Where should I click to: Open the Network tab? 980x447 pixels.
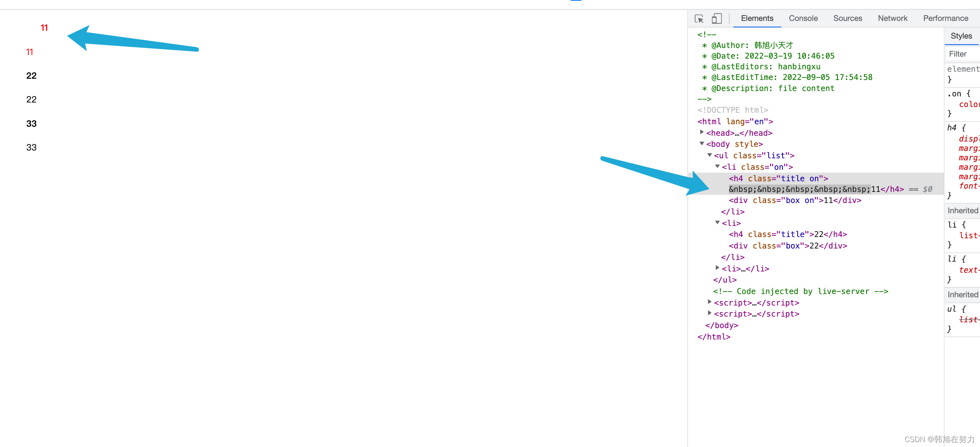pyautogui.click(x=892, y=18)
